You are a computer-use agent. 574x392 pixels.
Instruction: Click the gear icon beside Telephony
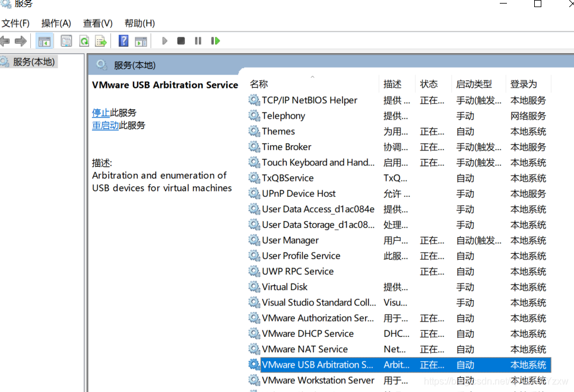(x=254, y=116)
